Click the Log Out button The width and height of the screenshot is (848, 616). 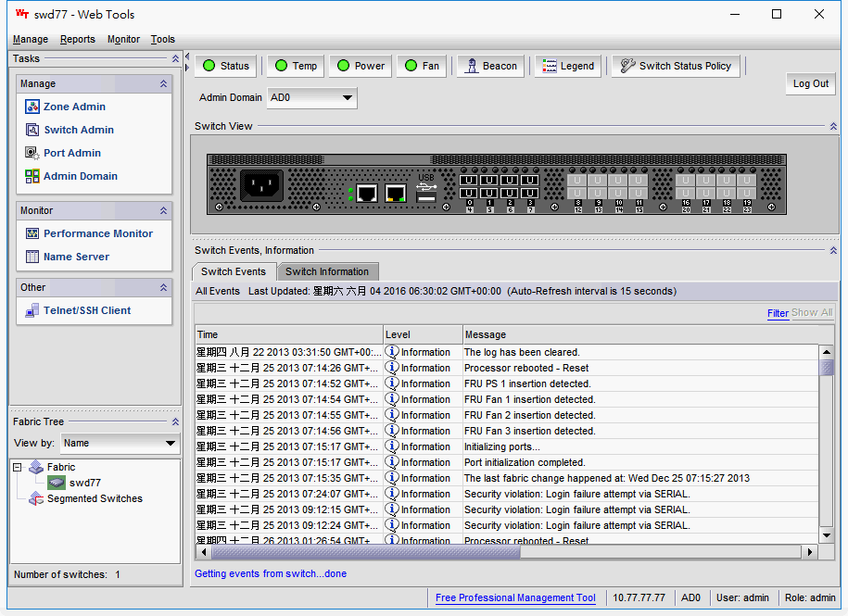point(811,83)
